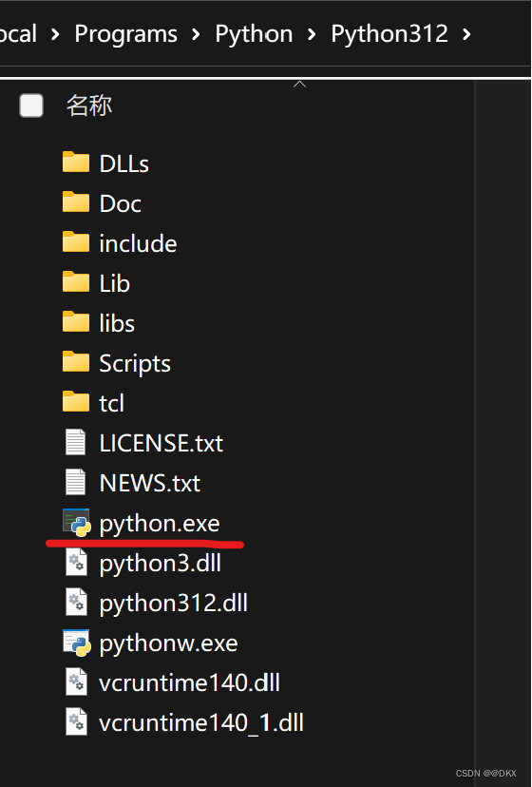Select the vcruntime140.dll file name
The image size is (532, 787).
point(189,682)
